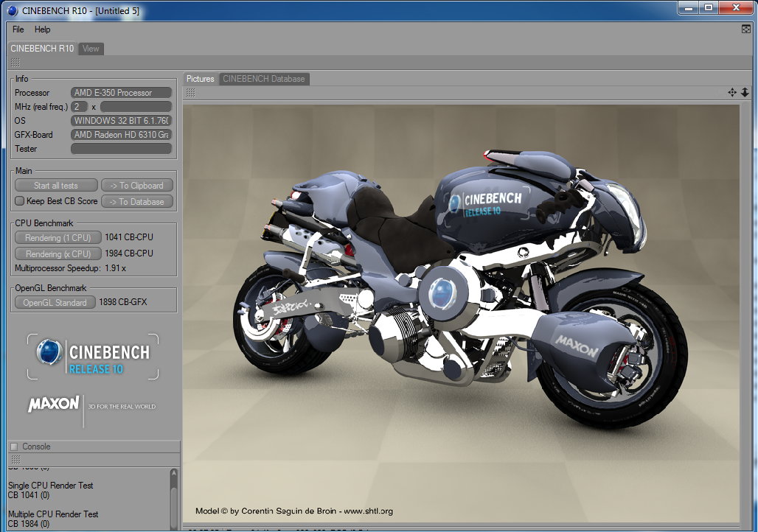Click the OS info field
This screenshot has height=532, width=758.
pyautogui.click(x=122, y=120)
